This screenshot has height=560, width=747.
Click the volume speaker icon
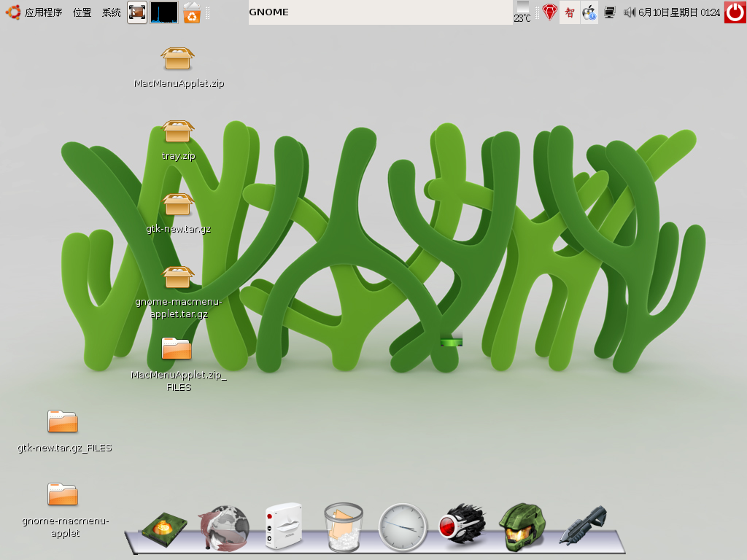[x=630, y=12]
